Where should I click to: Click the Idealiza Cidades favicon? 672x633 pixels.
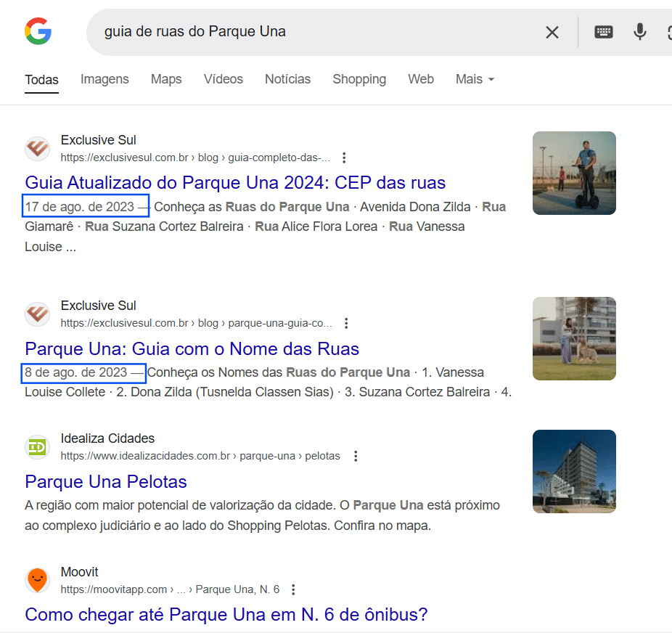point(37,447)
